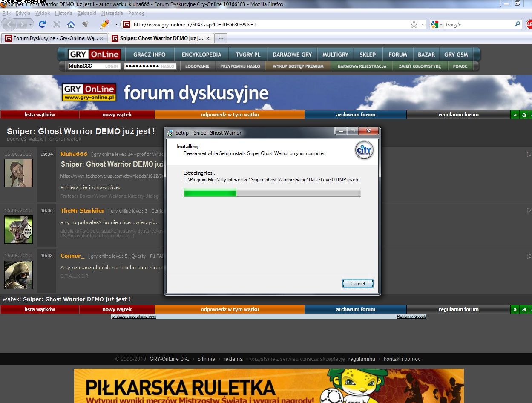This screenshot has height=403, width=532.
Task: Click top 'nowy wątek' button bar
Action: [117, 115]
